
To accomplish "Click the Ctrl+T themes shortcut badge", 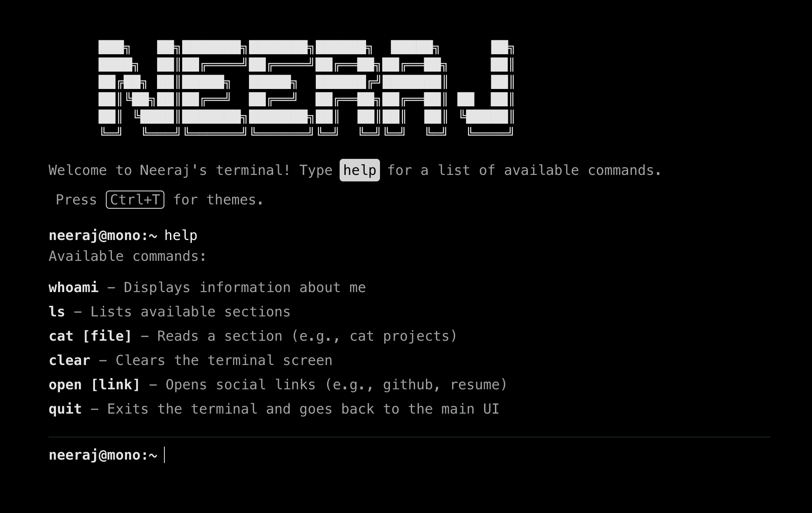I will (135, 200).
